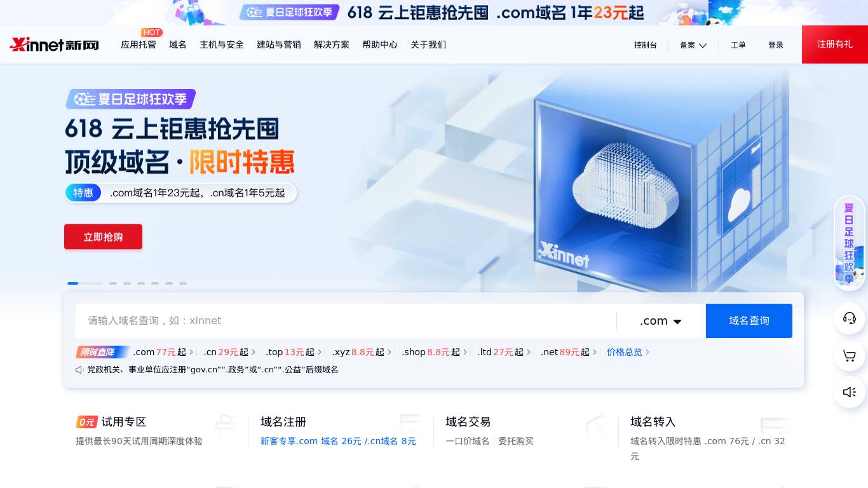Screen dimensions: 868x488
Task: Click the Xinnet 新网 logo
Action: 54,44
